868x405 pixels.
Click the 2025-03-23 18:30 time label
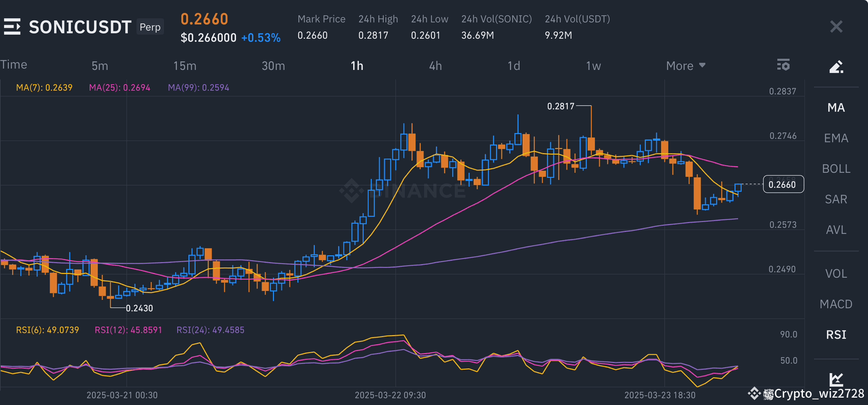660,395
